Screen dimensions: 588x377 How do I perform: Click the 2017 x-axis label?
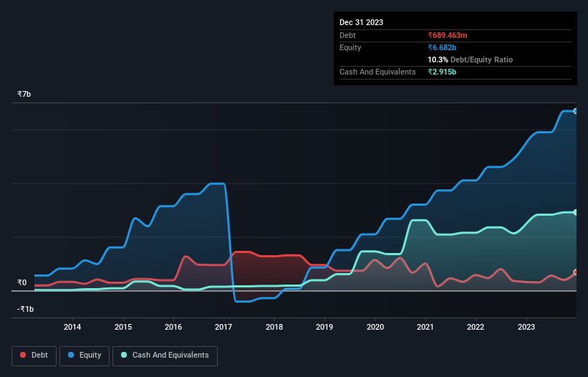[x=223, y=327]
